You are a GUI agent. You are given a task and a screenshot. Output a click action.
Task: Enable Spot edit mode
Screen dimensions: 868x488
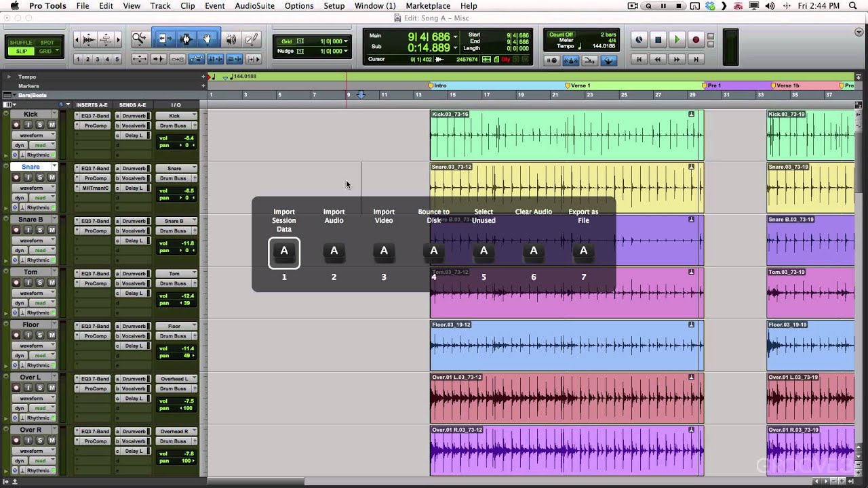click(47, 43)
